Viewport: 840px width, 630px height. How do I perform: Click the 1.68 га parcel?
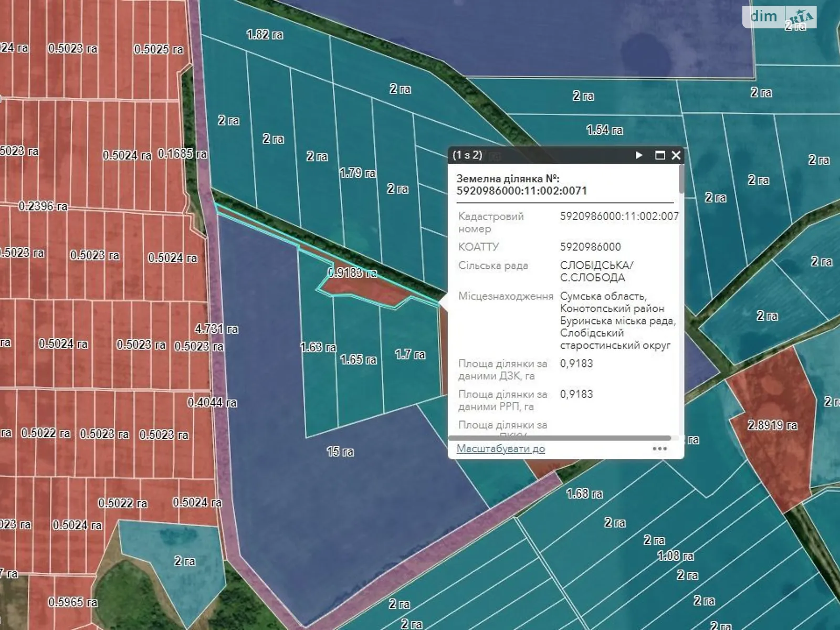584,501
